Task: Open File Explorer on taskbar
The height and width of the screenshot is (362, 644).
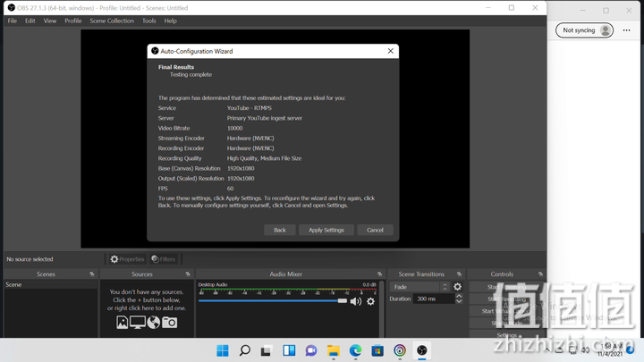Action: [x=333, y=350]
